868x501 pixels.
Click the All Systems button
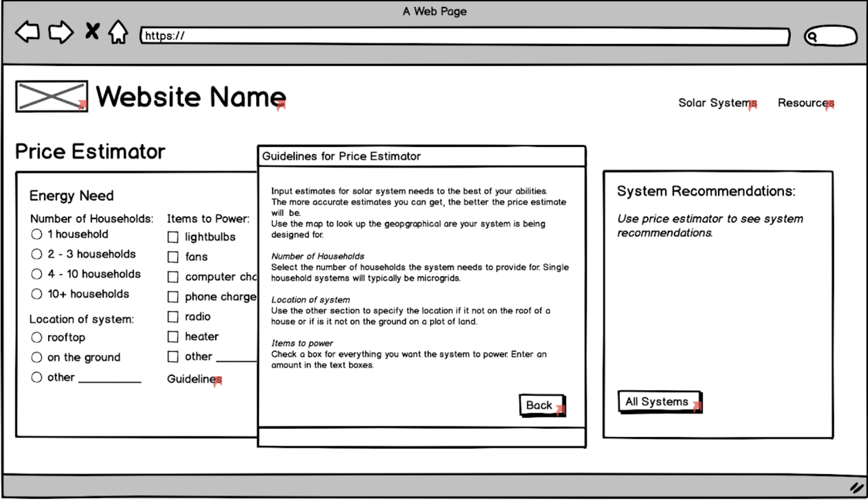click(x=660, y=402)
